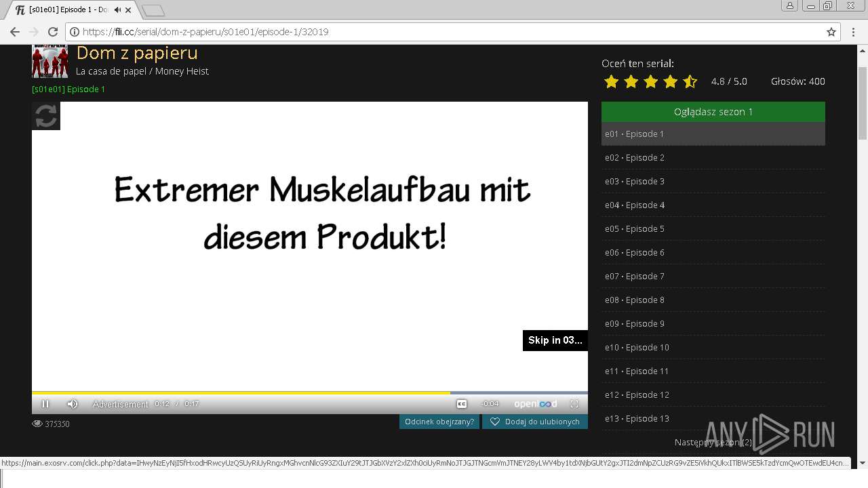Open e13 Episode 13
The height and width of the screenshot is (488, 868).
[713, 418]
